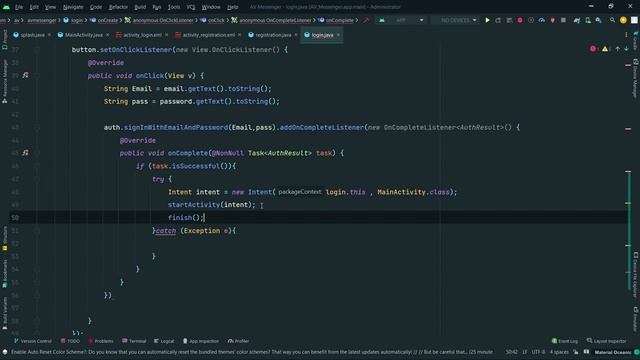This screenshot has width=640, height=360.
Task: Go to next highlighted error arrow
Action: pos(626,49)
